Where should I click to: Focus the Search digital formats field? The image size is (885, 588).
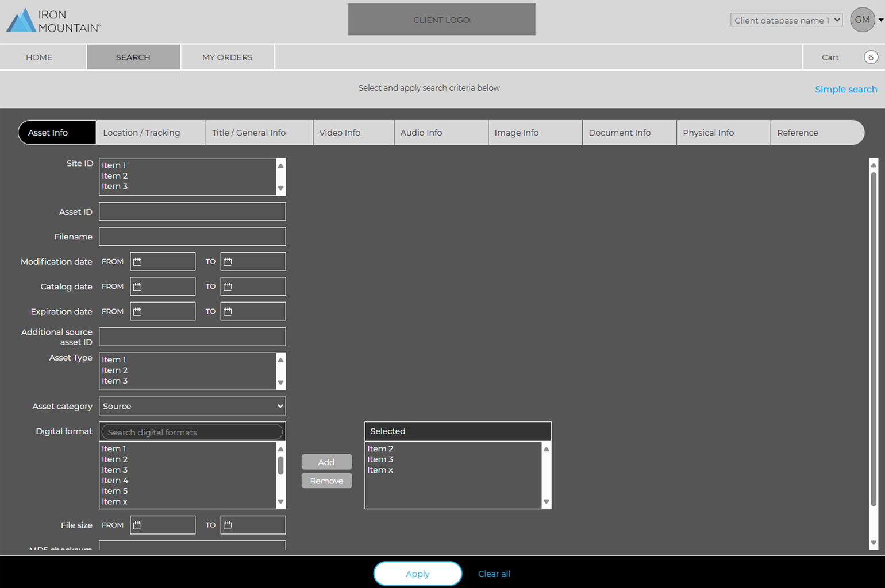(x=192, y=432)
